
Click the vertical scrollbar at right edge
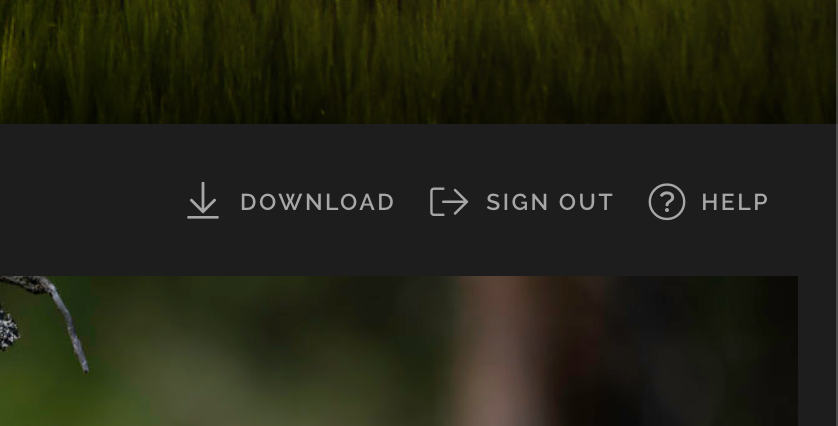[837, 213]
